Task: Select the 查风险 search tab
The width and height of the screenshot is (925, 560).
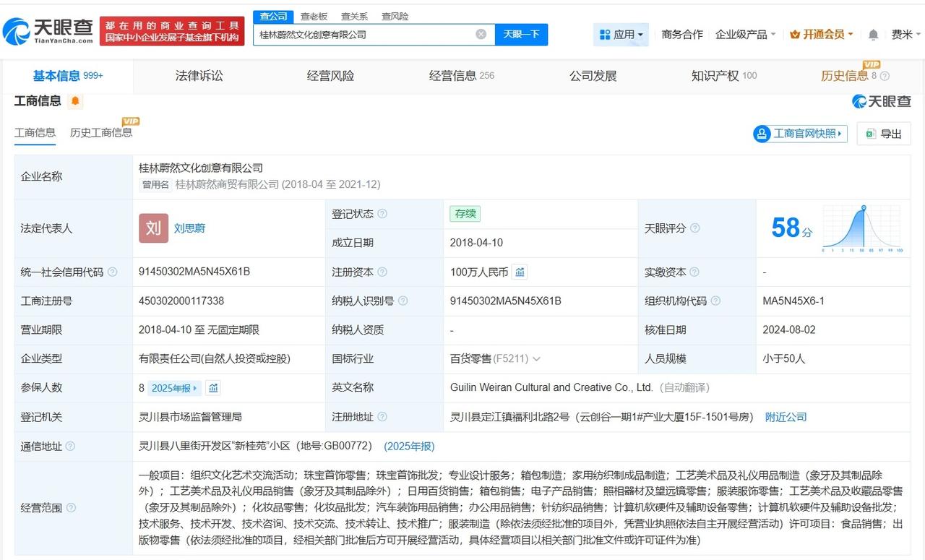Action: [395, 16]
